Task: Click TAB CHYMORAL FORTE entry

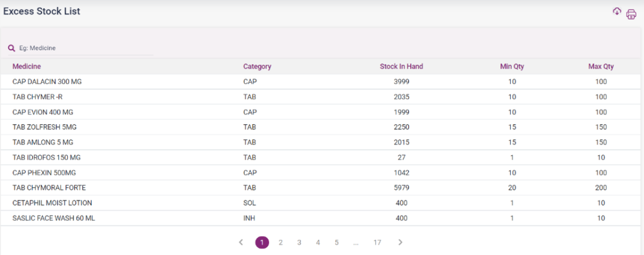Action: [49, 188]
